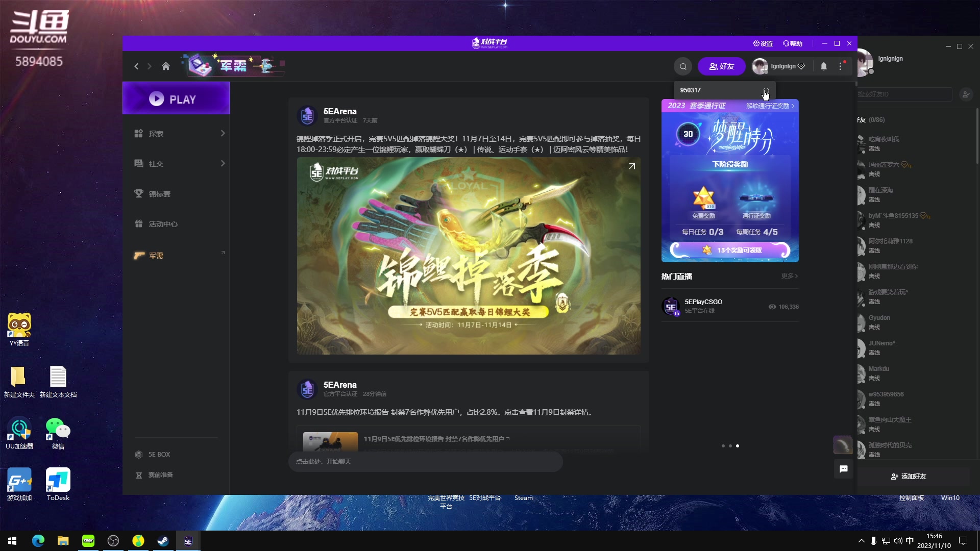Screen dimensions: 980x551
Task: Click 搜索好友ID field in friends window
Action: tap(903, 94)
